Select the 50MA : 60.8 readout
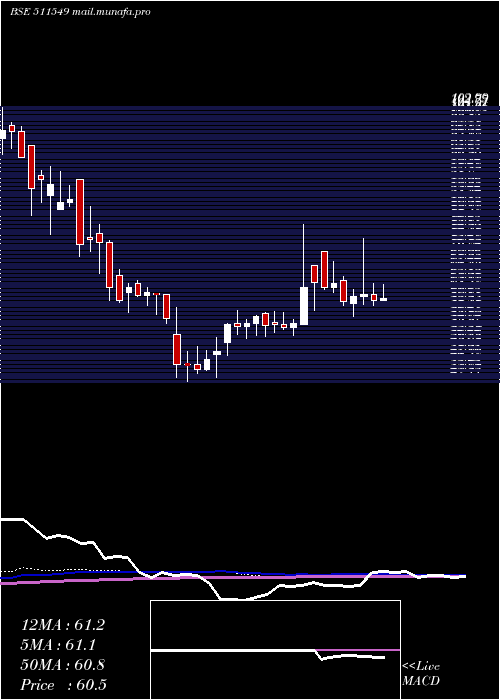Viewport: 500px width, 700px height. pyautogui.click(x=63, y=665)
